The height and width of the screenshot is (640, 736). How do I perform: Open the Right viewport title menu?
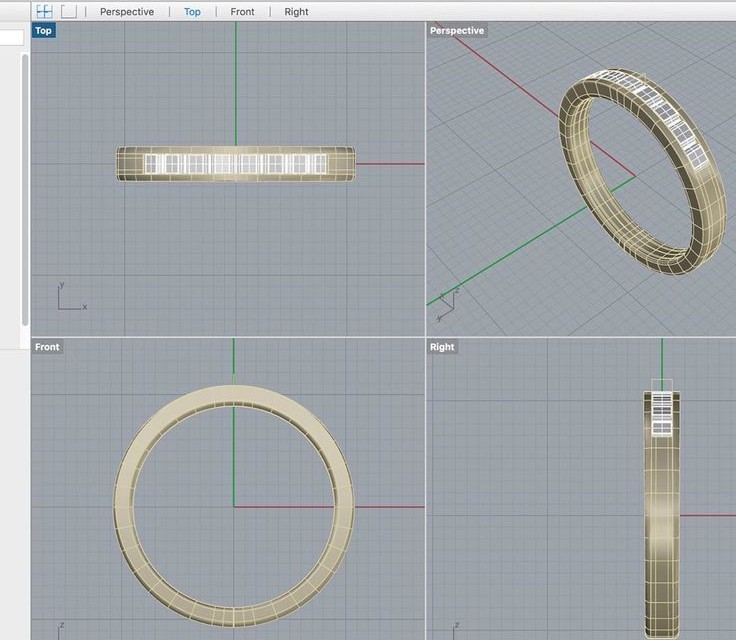[x=442, y=347]
